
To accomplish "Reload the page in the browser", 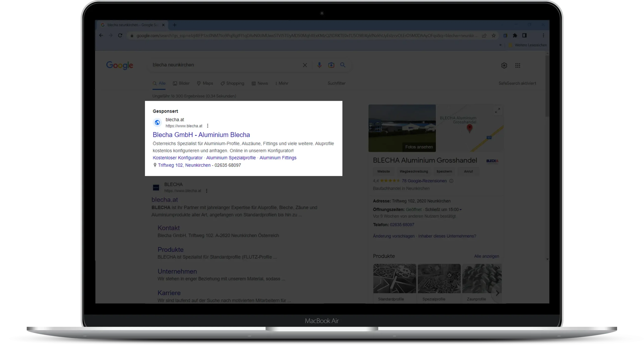I will tap(120, 35).
